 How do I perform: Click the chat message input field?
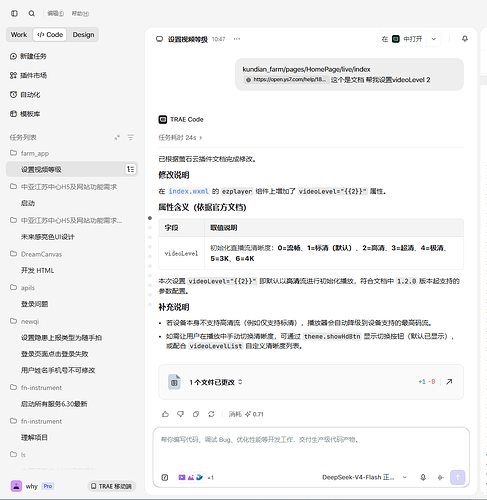point(311,448)
